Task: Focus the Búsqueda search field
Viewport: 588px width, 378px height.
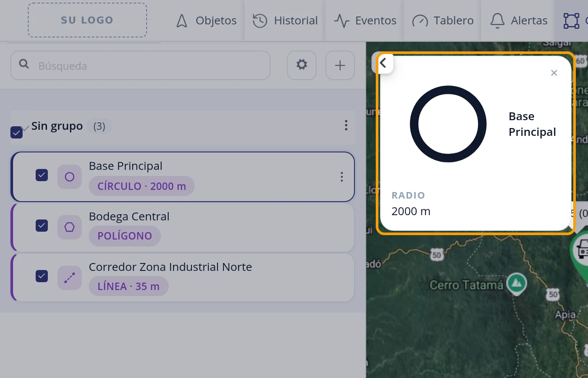Action: coord(140,65)
